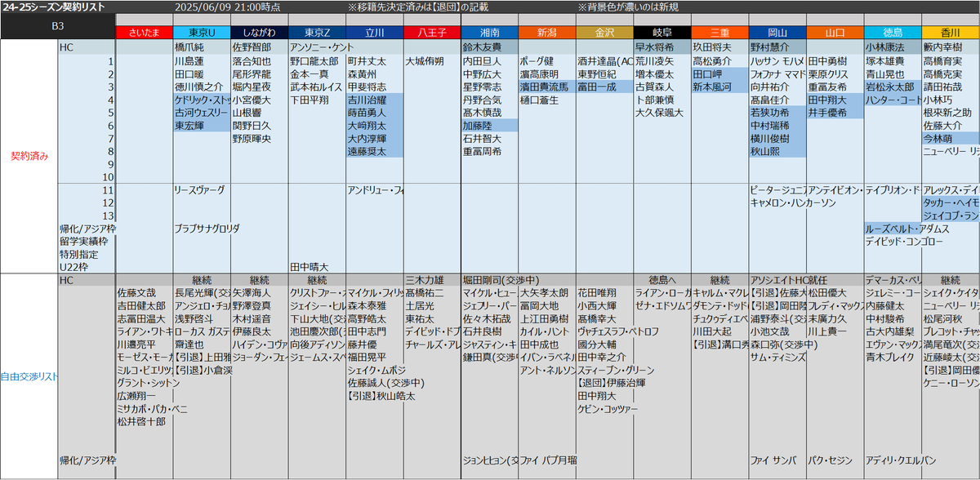Select the 岡山 team header cell
The height and width of the screenshot is (480, 980).
777,33
